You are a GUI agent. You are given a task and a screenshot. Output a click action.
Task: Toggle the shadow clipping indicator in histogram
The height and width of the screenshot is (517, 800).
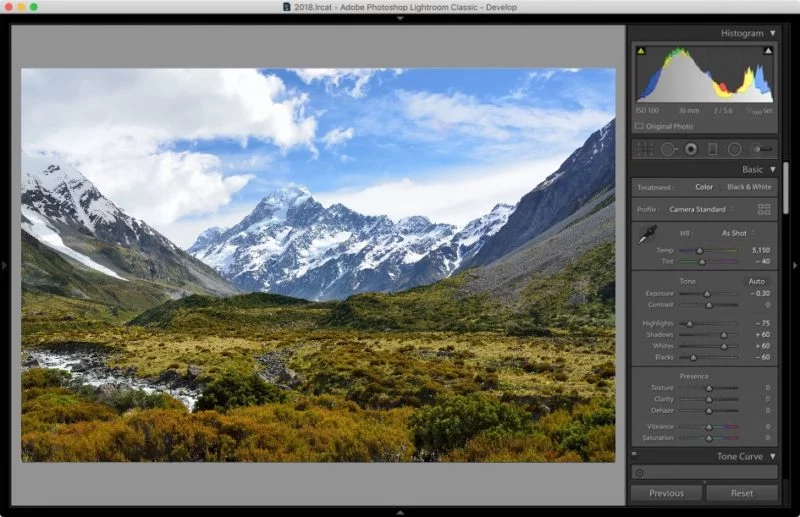pos(641,50)
